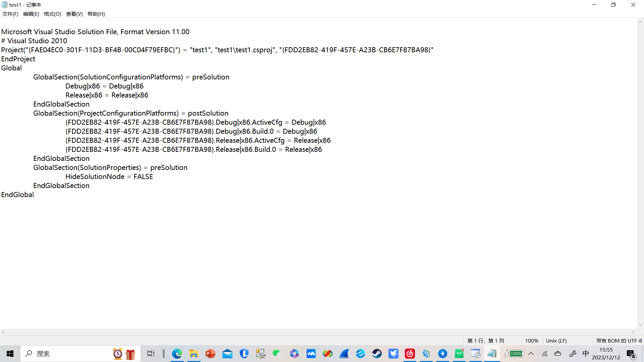Click the 搜索 search box
The width and height of the screenshot is (644, 362).
click(67, 354)
